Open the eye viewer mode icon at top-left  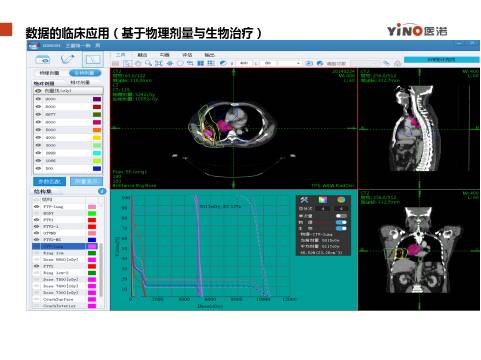pos(43,60)
